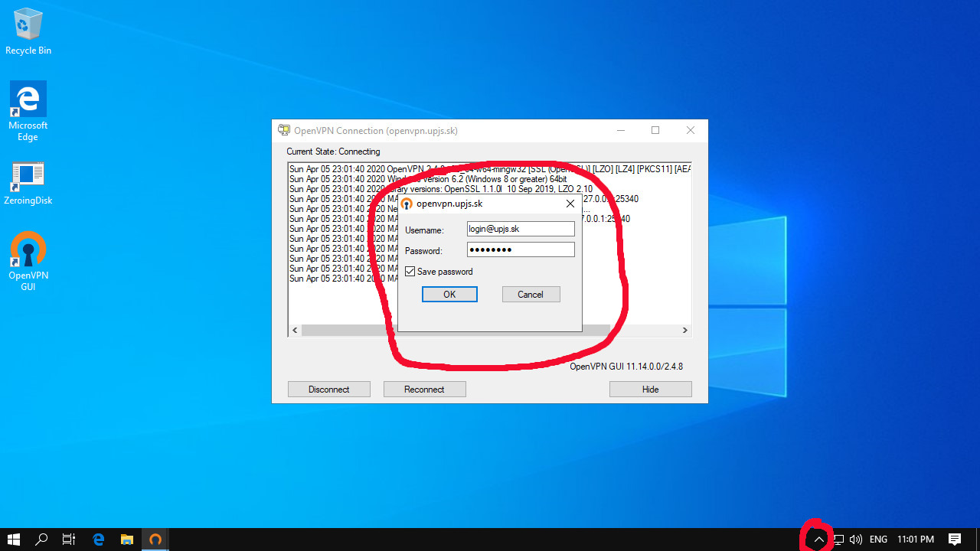Viewport: 980px width, 551px height.
Task: Open the Action Center notifications icon
Action: click(x=955, y=540)
